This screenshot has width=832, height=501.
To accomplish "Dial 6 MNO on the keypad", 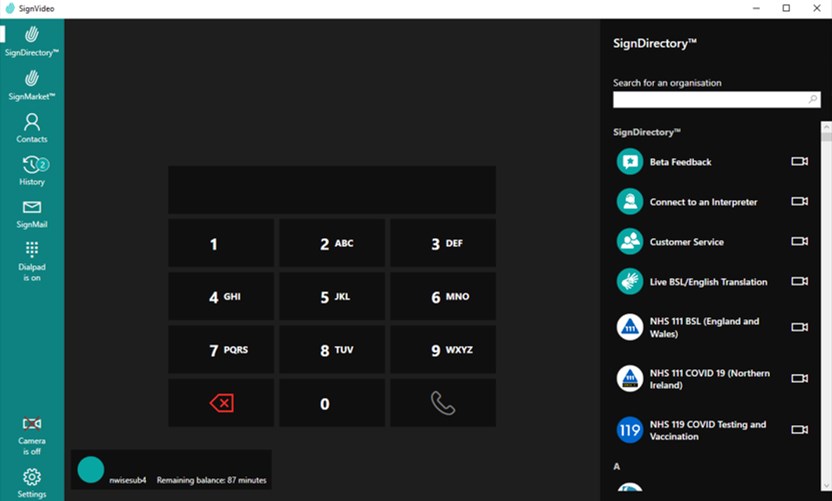I will coord(443,296).
